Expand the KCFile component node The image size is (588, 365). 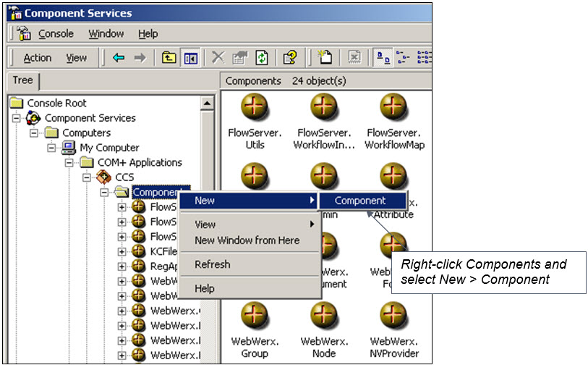122,251
